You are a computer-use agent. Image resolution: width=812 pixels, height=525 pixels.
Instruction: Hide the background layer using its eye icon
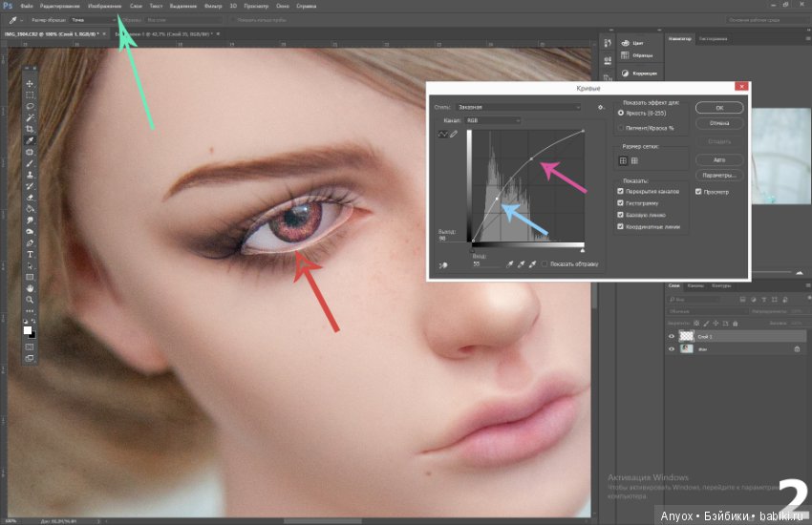click(672, 349)
